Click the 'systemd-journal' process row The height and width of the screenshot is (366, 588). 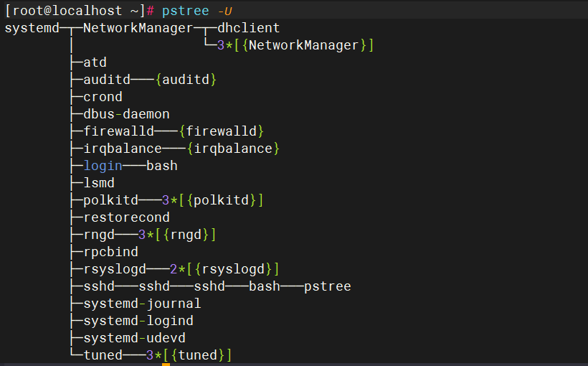[142, 304]
